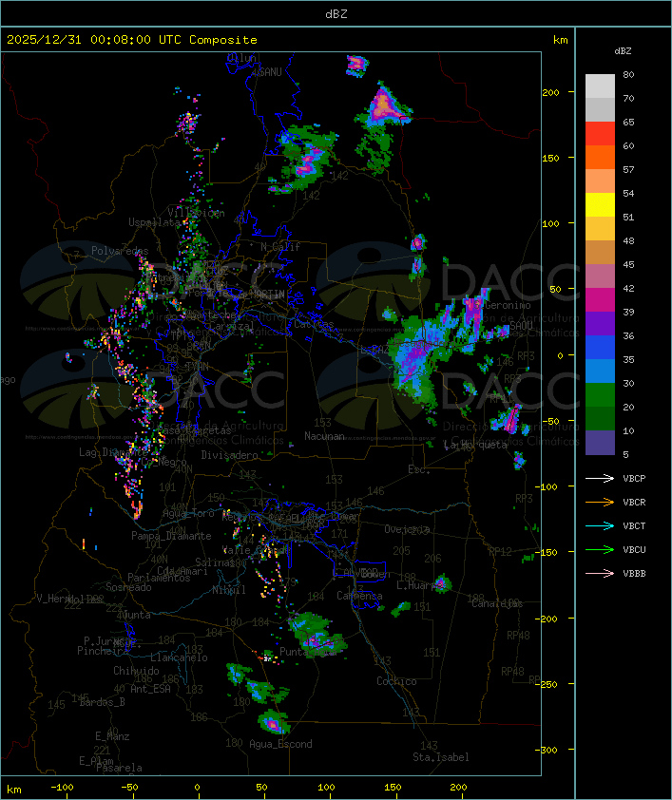The height and width of the screenshot is (800, 672).
Task: Select the magenta 39-42 dBZ swatch
Action: pos(600,299)
